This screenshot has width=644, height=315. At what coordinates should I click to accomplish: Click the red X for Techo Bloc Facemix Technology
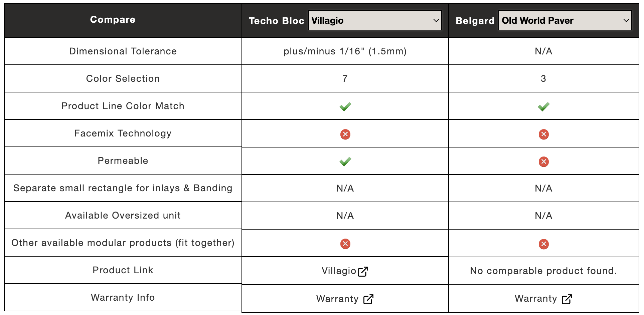pos(345,134)
